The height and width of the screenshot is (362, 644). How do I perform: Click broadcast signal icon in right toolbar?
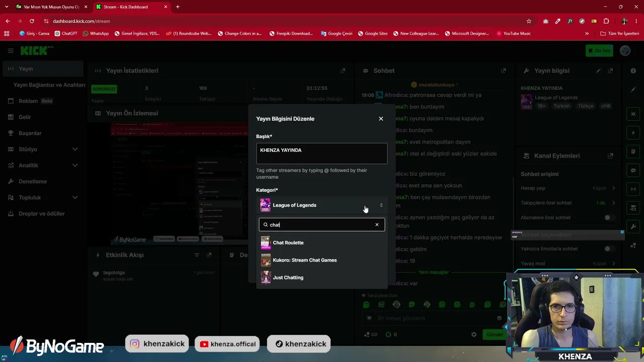(633, 189)
